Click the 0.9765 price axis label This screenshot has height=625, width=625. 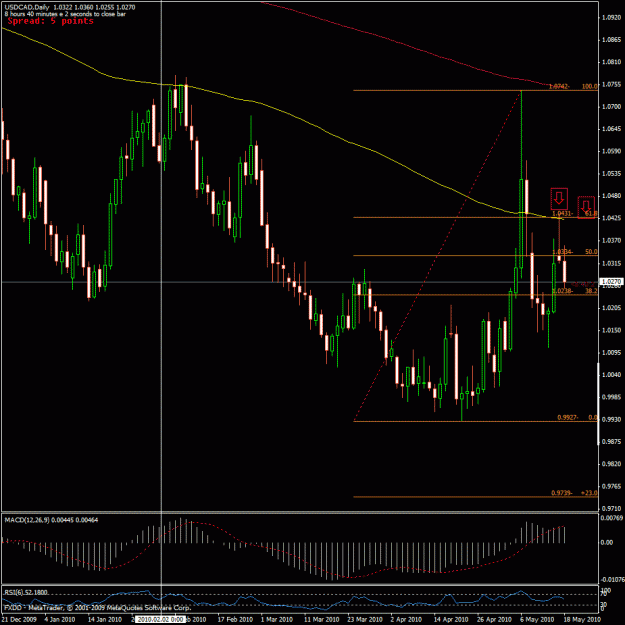tap(612, 486)
